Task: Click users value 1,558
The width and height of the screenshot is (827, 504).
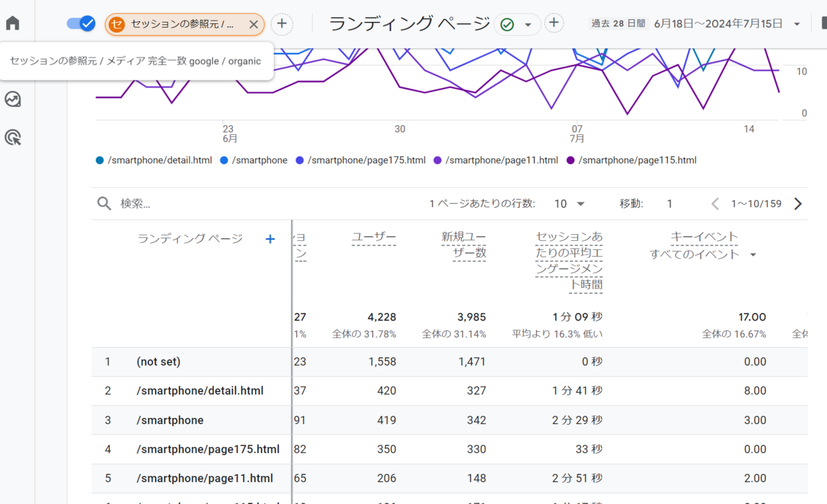Action: pos(382,361)
